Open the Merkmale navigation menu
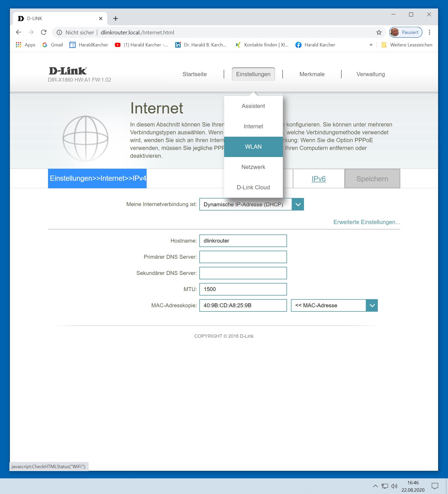Screen dimensions: 448x494 point(312,74)
